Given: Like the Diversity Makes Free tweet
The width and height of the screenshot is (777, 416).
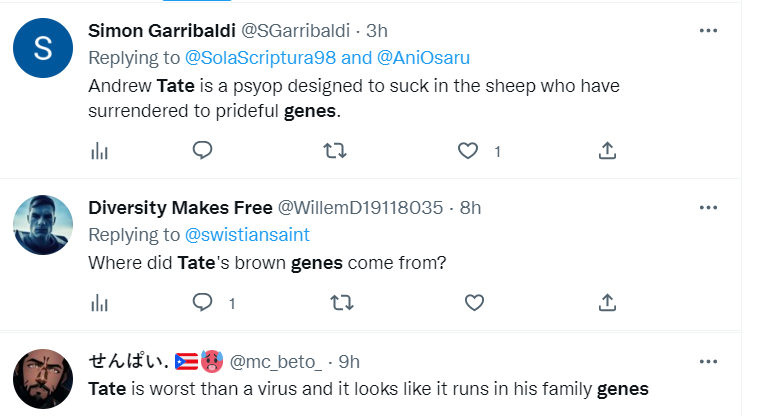Looking at the screenshot, I should [474, 302].
